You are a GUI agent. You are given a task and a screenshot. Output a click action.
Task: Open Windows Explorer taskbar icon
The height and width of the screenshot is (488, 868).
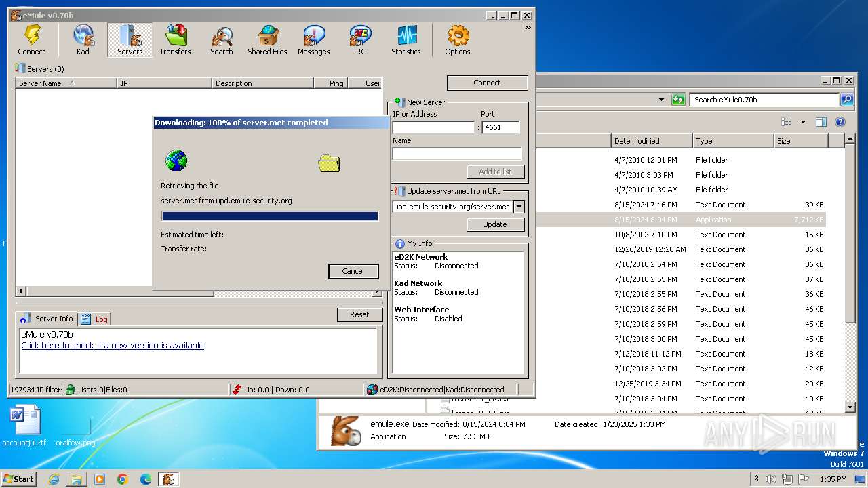(77, 479)
